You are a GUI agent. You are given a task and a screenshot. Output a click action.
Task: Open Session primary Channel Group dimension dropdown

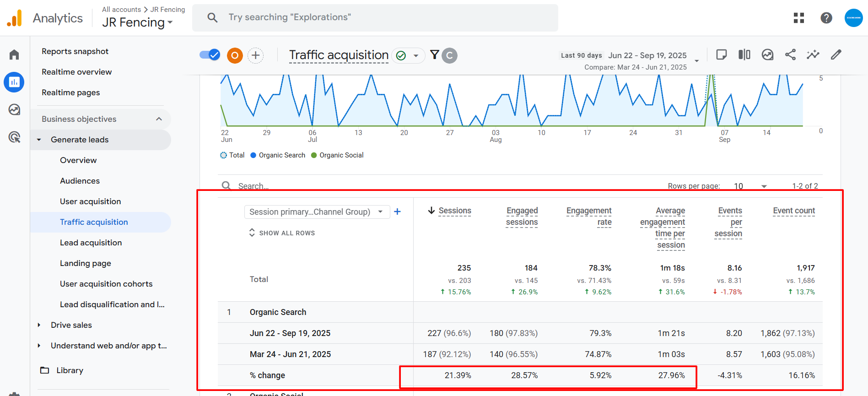(x=317, y=212)
